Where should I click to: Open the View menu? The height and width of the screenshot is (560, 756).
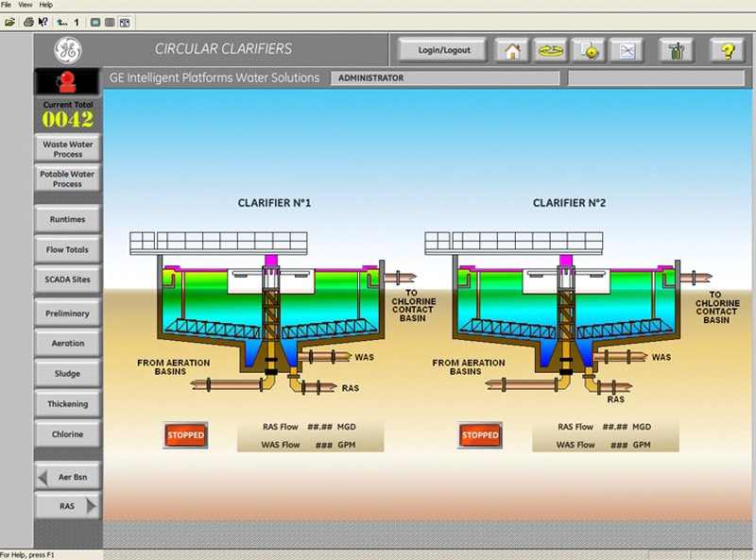pos(26,5)
